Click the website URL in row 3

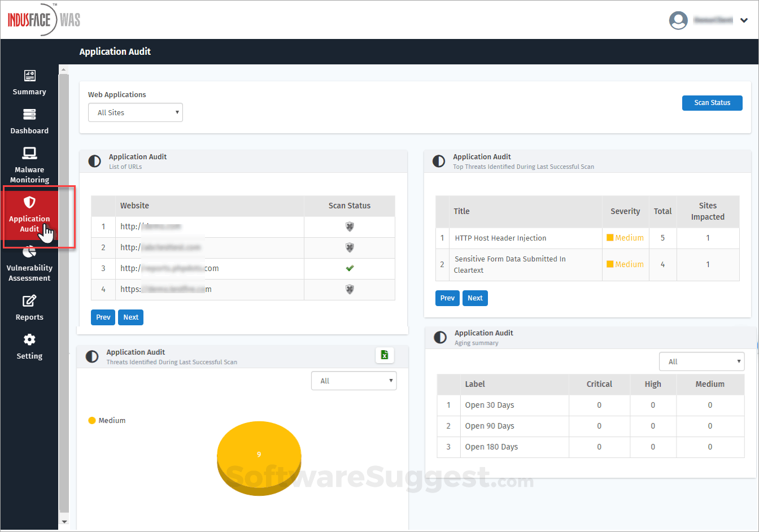pyautogui.click(x=169, y=268)
